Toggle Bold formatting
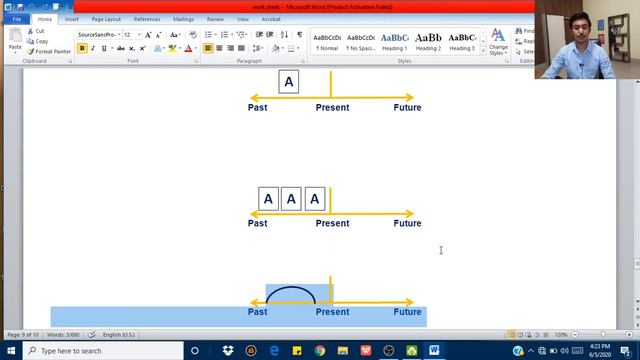This screenshot has height=360, width=640. tap(82, 49)
